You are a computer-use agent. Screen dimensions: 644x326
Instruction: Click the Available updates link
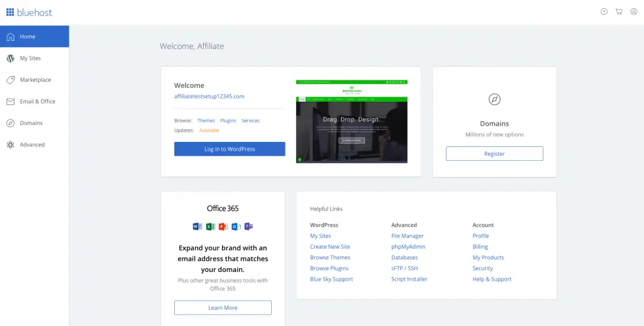point(209,131)
